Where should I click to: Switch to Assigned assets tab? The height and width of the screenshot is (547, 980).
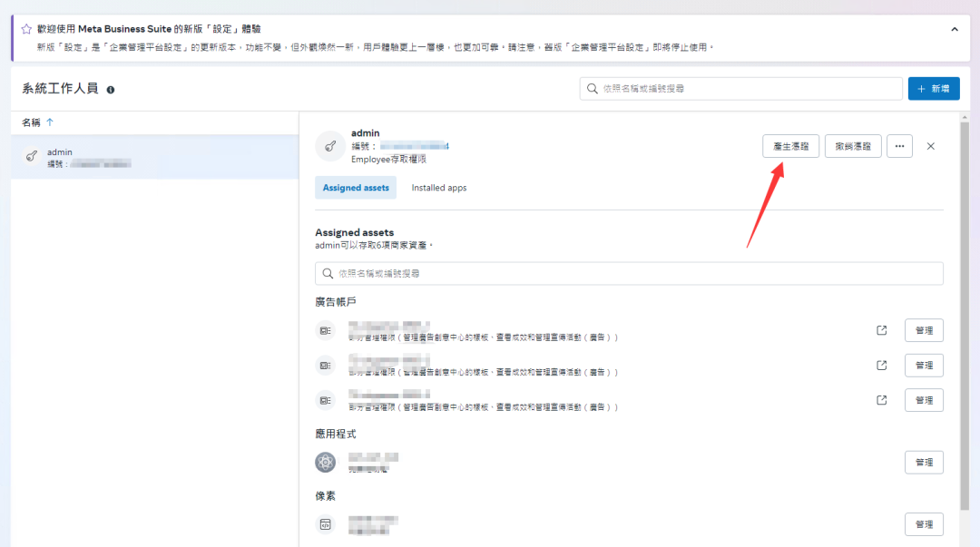356,188
